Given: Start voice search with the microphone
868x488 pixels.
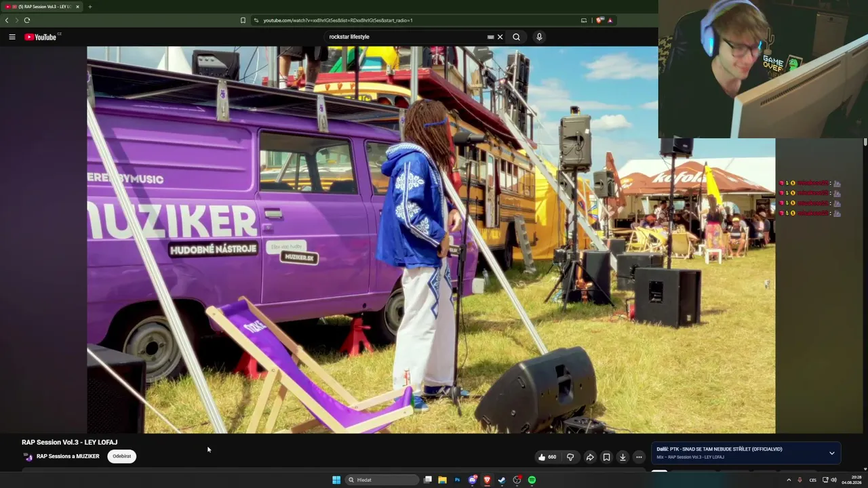Looking at the screenshot, I should pyautogui.click(x=539, y=37).
